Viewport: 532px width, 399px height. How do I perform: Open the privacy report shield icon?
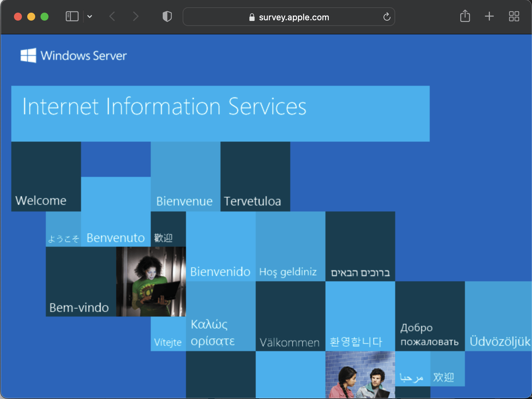tap(167, 16)
